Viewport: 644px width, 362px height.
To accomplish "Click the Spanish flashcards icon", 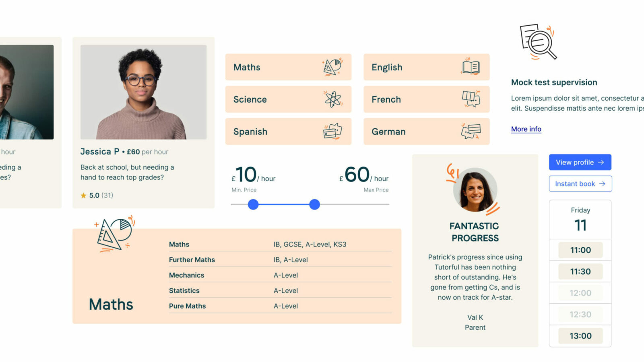I will coord(332,131).
